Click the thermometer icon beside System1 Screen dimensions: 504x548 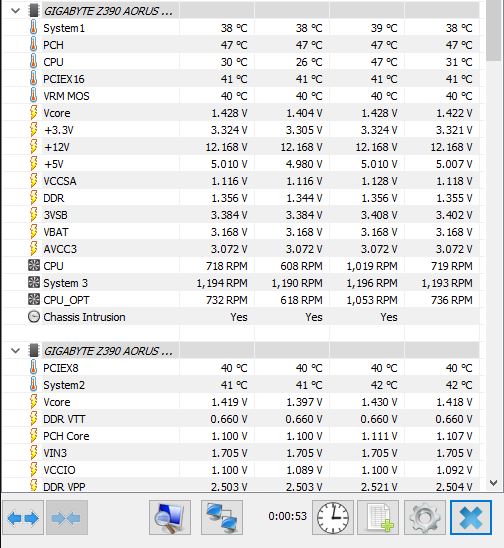coord(34,28)
